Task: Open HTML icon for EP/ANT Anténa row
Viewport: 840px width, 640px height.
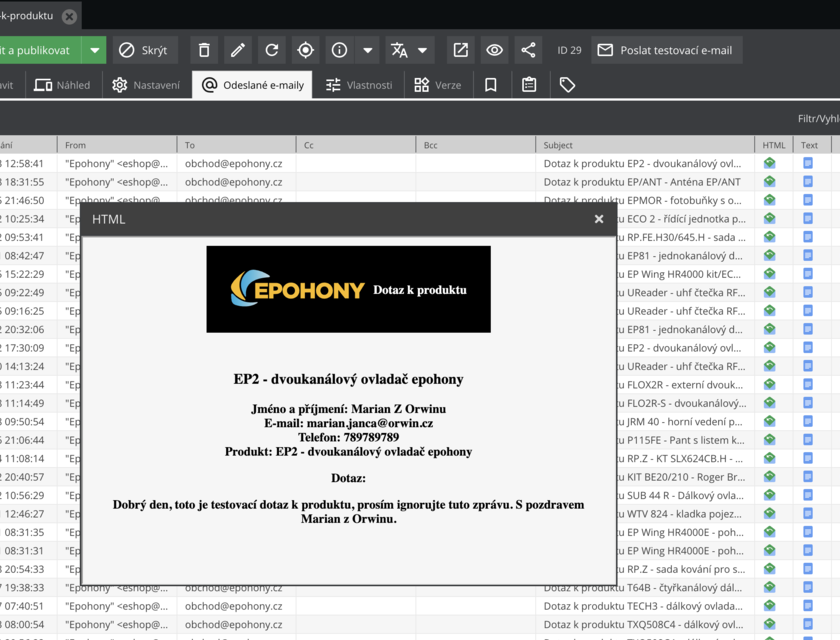Action: click(x=770, y=182)
